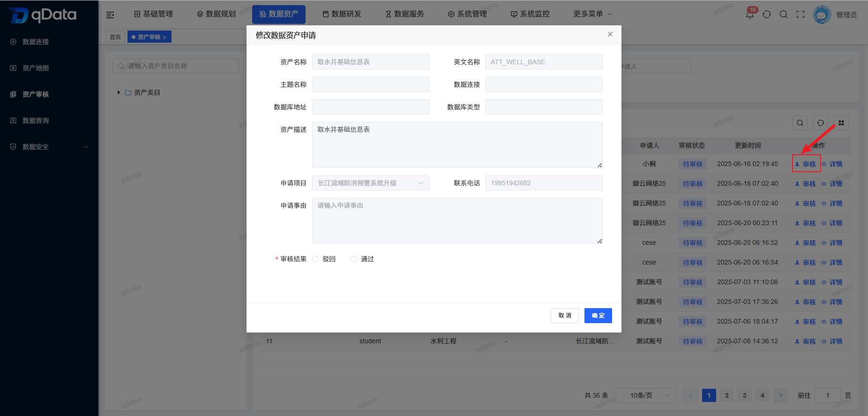View 详情 for the 2025-07-08 14:36:12 row

tap(832, 341)
